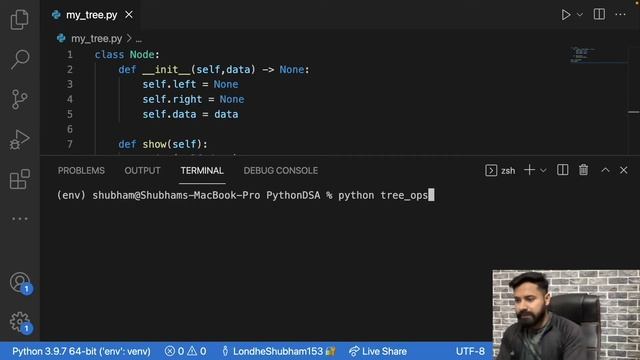Switch to the PROBLEMS panel tab

(81, 171)
